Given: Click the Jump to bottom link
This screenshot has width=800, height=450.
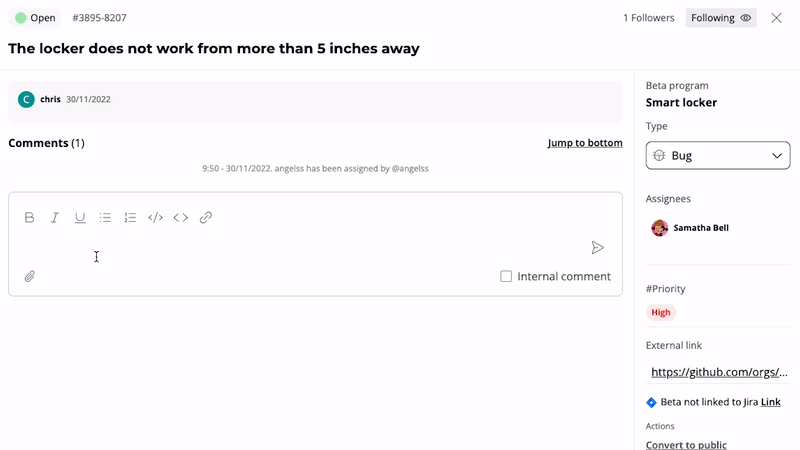Looking at the screenshot, I should [585, 143].
